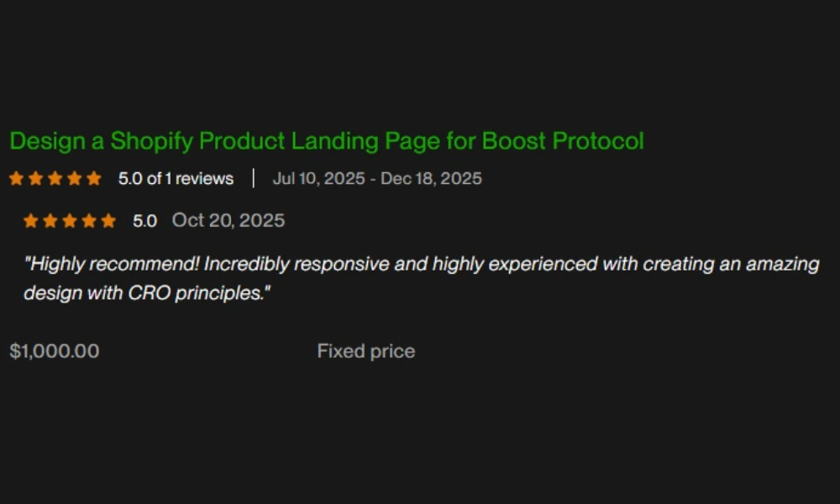This screenshot has height=504, width=840.
Task: Click second star beside Oct 20 review
Action: [50, 221]
